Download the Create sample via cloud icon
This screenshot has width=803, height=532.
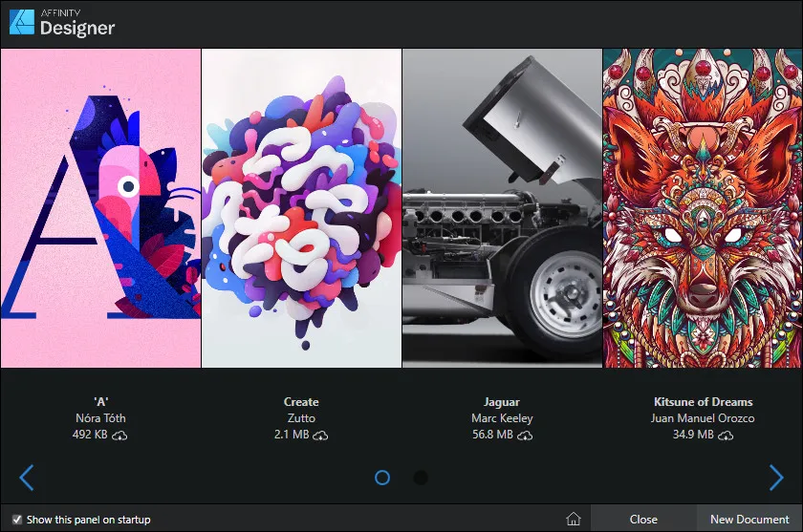point(320,436)
